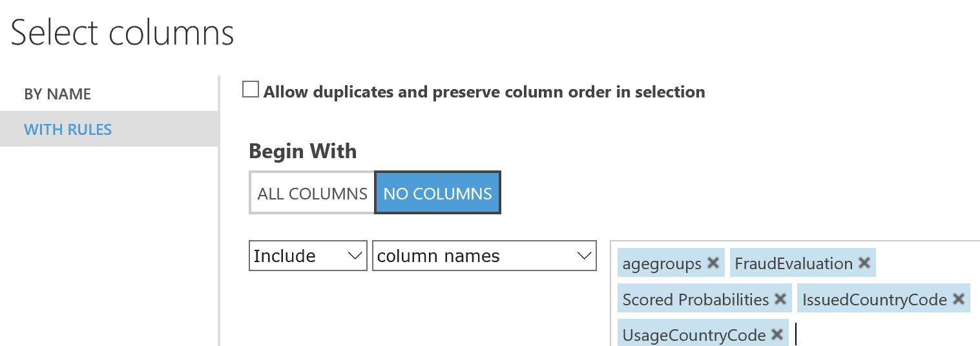
Task: Open the Include rule dropdown
Action: point(308,256)
